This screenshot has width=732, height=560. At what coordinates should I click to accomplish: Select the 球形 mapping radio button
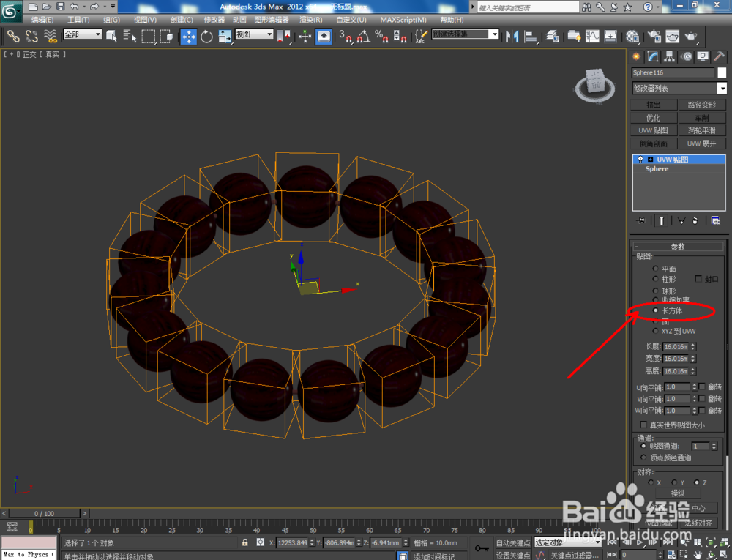click(655, 290)
